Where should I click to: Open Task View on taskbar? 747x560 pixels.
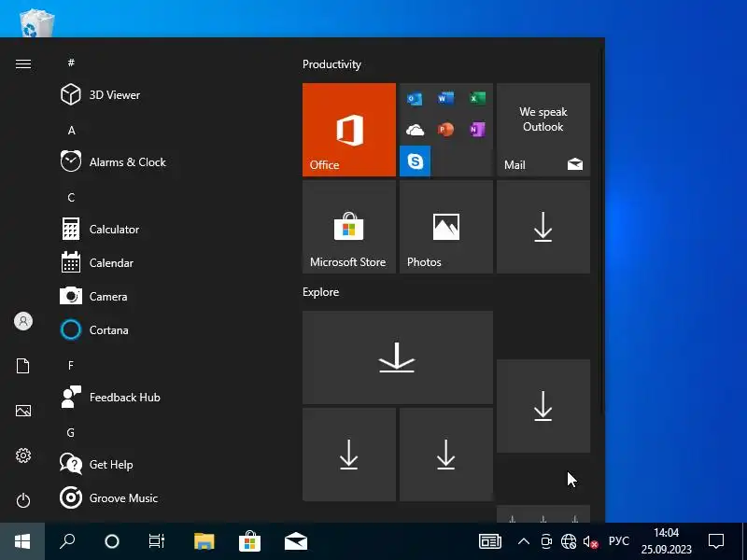156,541
